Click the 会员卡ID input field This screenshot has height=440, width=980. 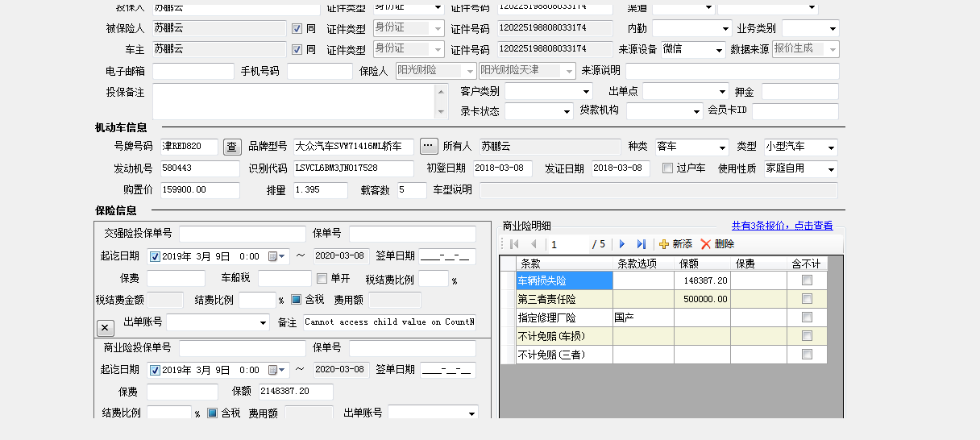click(x=795, y=110)
